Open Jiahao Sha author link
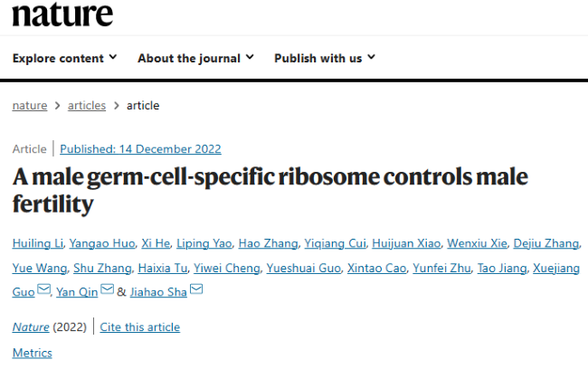Viewport: 588px width, 369px height. point(158,292)
